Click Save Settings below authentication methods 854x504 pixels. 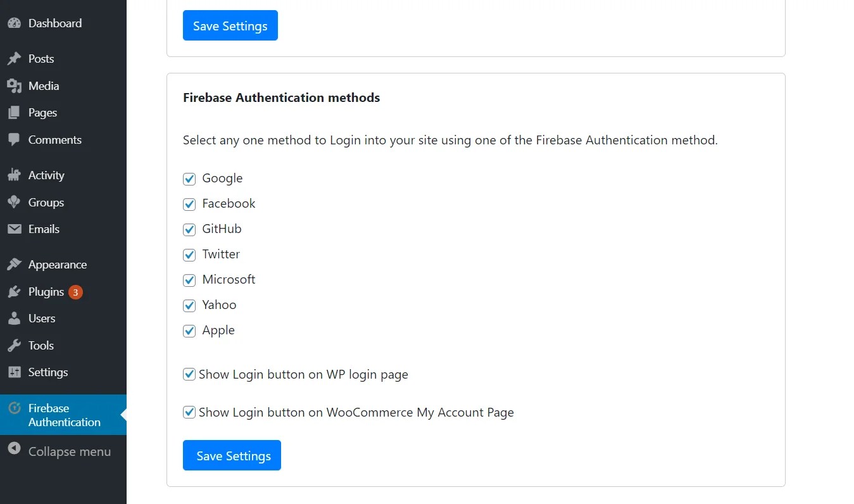[x=232, y=456]
